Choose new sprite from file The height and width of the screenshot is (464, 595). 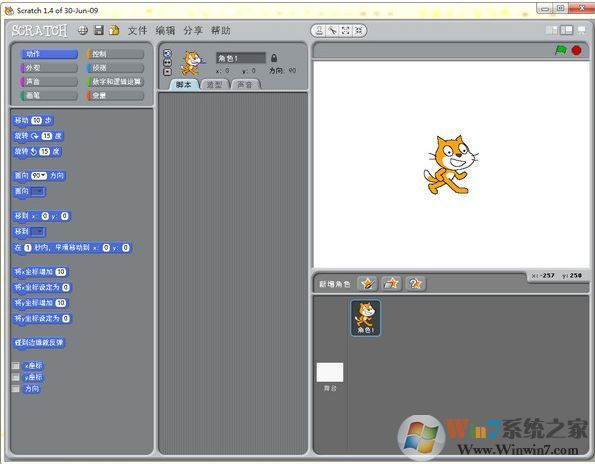(391, 283)
